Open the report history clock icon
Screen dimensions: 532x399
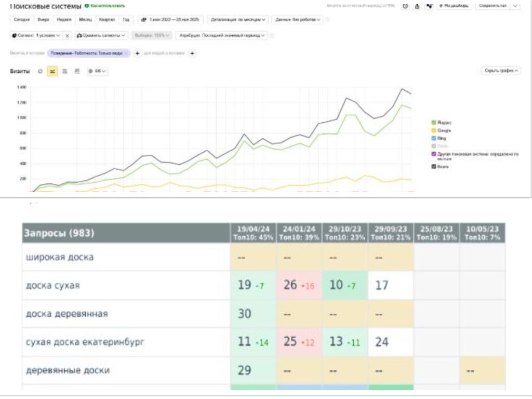[405, 6]
